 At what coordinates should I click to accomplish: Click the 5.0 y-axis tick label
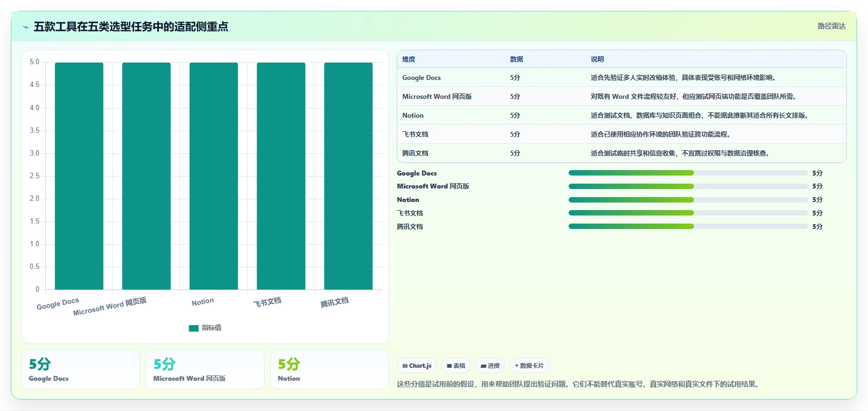tap(35, 62)
